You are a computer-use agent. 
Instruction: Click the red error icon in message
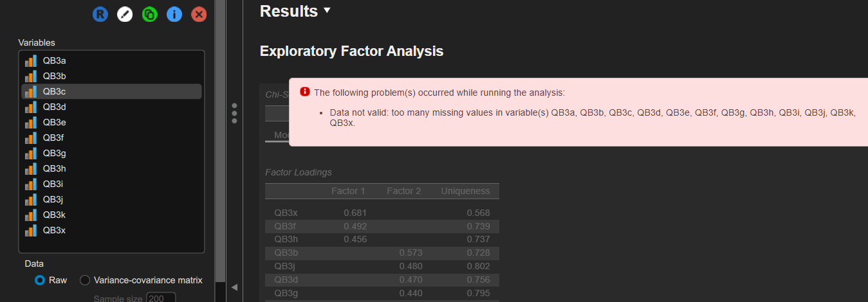coord(305,92)
